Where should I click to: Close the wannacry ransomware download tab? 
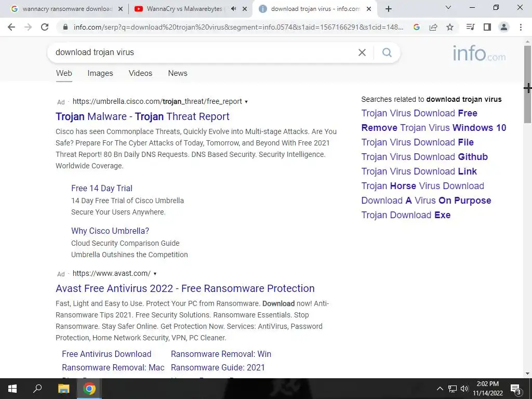[x=120, y=9]
